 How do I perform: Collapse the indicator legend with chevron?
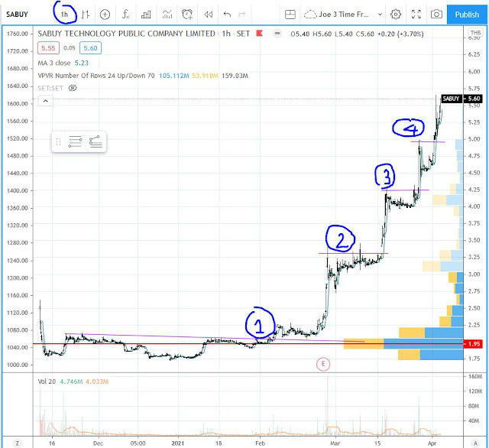pos(45,101)
